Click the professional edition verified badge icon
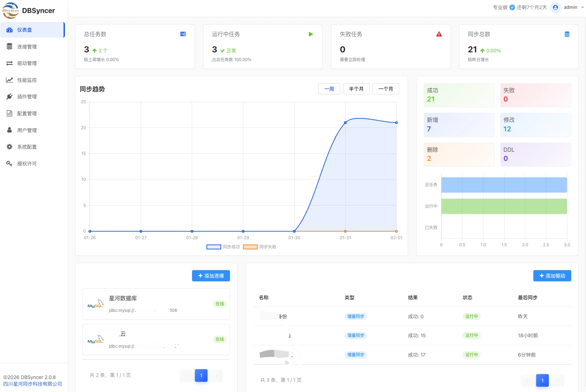586x392 pixels. tap(512, 7)
